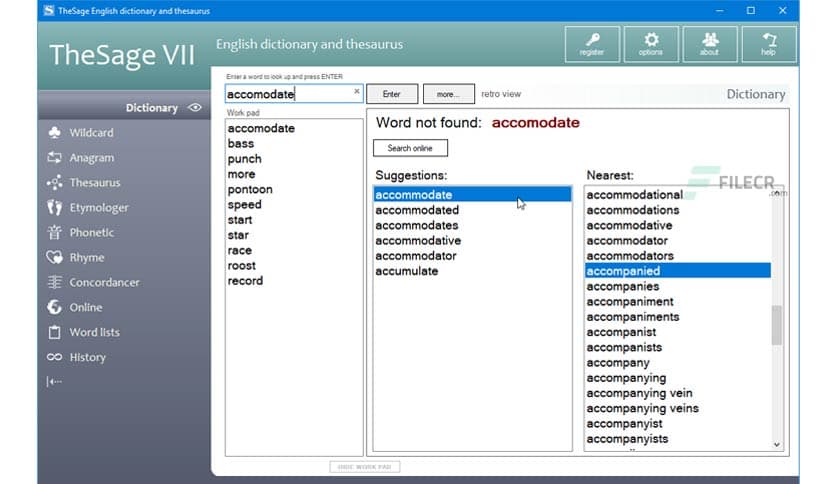836x484 pixels.
Task: Click the Nearest list scroll down arrow
Action: click(x=776, y=445)
